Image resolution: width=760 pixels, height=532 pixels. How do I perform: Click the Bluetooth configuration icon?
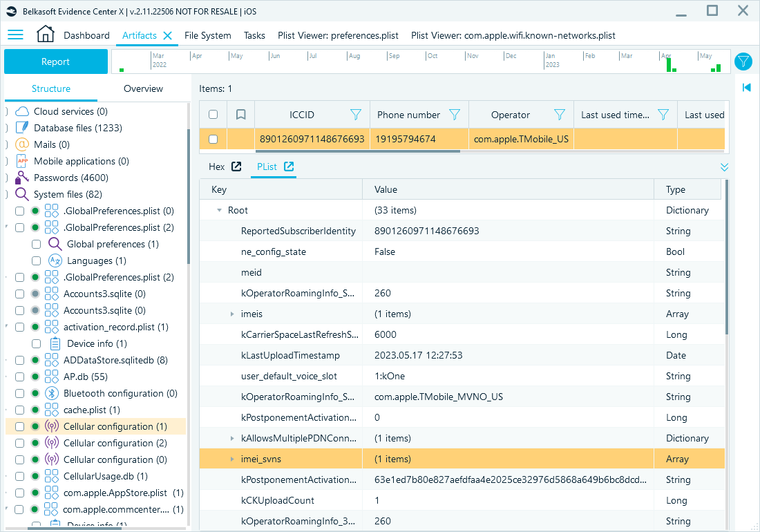coord(51,393)
